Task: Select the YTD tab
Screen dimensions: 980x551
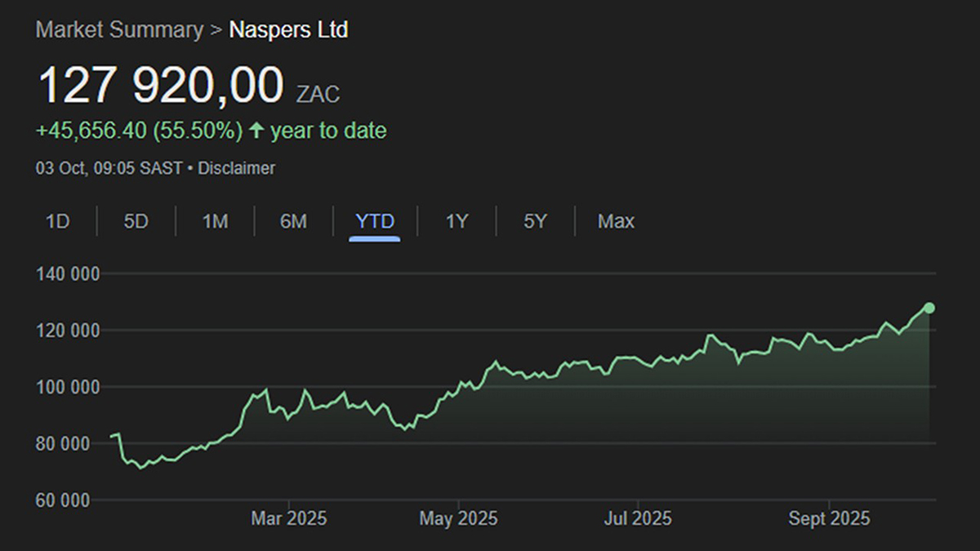Action: tap(375, 221)
